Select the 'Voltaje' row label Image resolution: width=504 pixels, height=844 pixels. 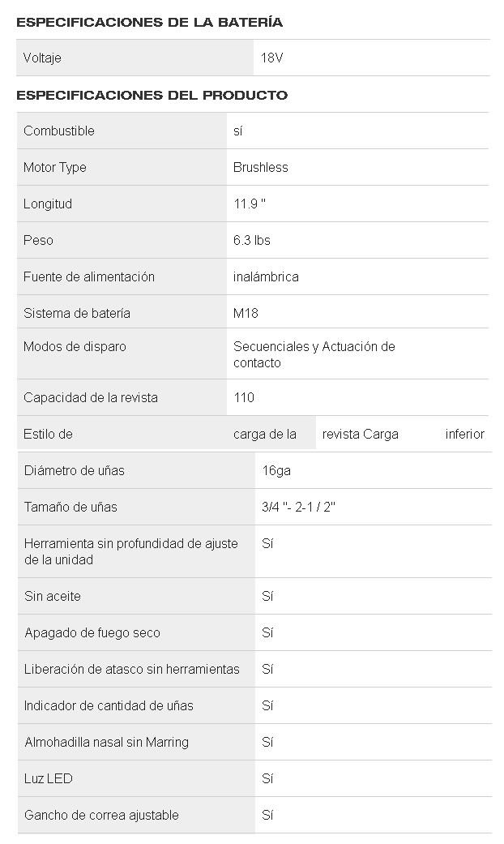point(42,58)
